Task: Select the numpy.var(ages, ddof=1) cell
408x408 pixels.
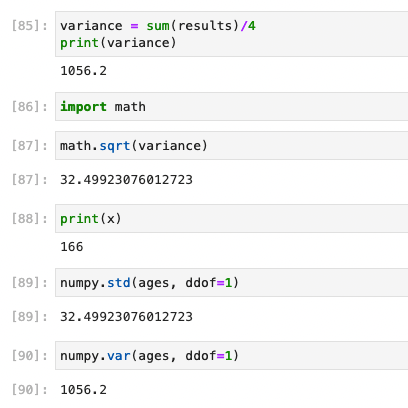Action: point(232,356)
